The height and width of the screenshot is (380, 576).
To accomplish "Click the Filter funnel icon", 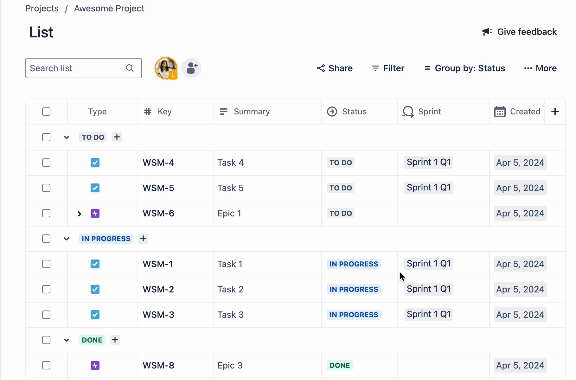I will [375, 68].
